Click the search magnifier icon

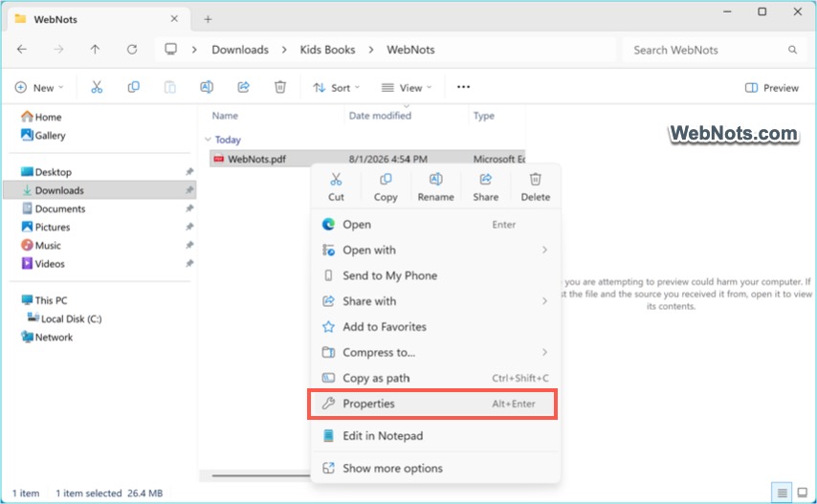pyautogui.click(x=792, y=50)
